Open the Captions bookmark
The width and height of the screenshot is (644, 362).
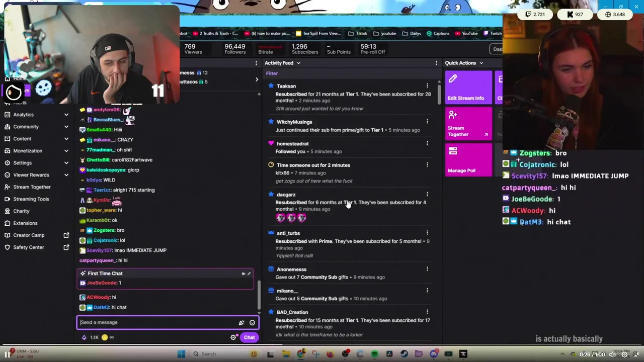(x=438, y=34)
